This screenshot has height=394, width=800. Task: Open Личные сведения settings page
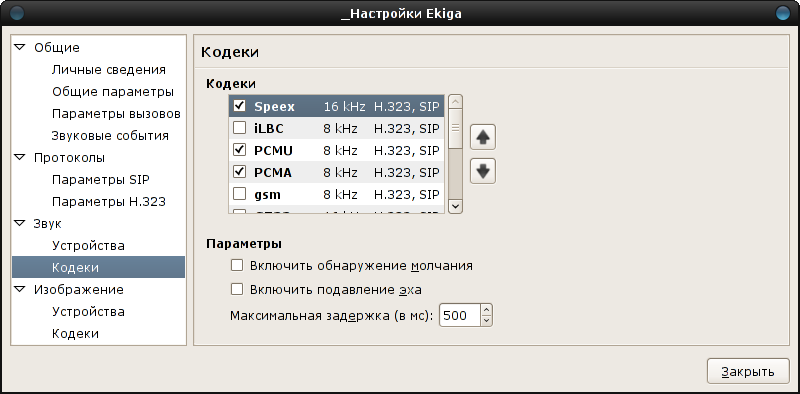tap(109, 70)
